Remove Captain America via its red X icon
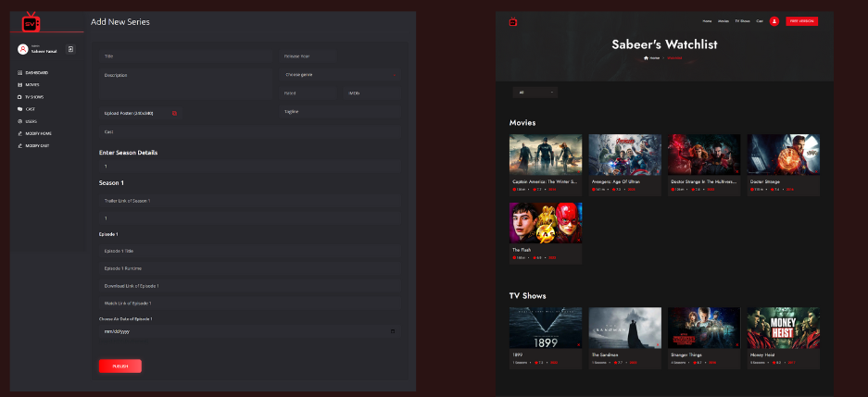 pos(578,171)
